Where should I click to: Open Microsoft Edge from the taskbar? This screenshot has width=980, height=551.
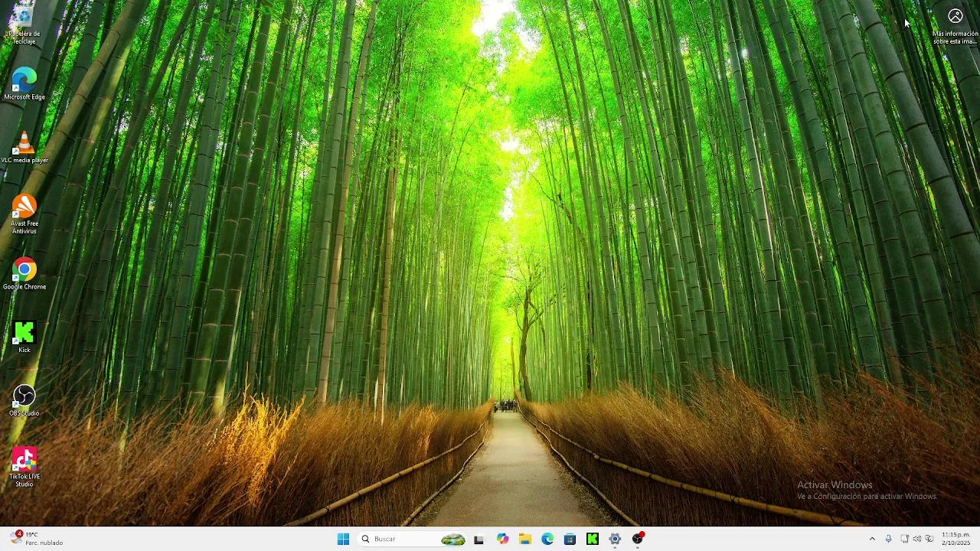(547, 539)
